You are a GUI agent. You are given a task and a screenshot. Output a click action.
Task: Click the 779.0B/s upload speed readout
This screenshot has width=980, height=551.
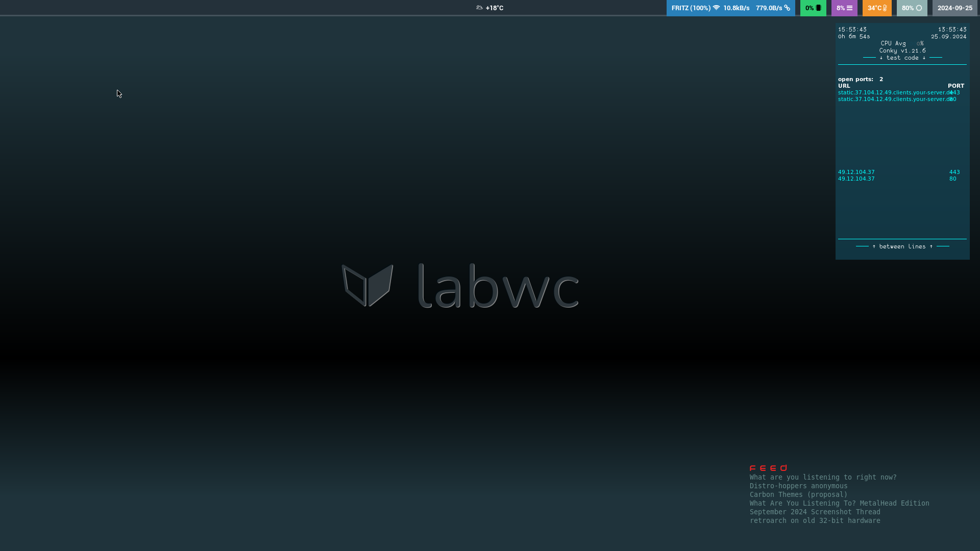click(x=769, y=8)
